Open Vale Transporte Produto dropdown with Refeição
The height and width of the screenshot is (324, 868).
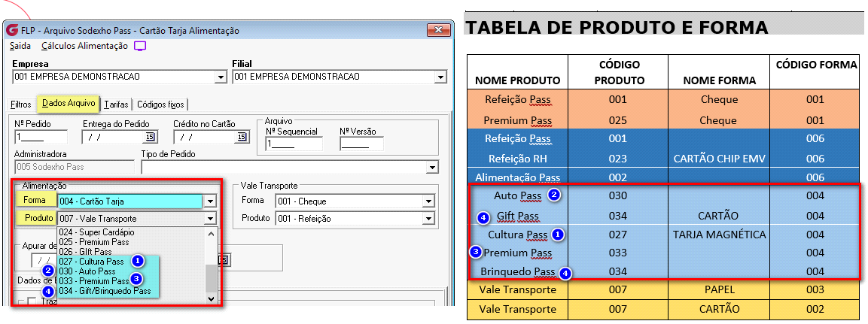428,219
